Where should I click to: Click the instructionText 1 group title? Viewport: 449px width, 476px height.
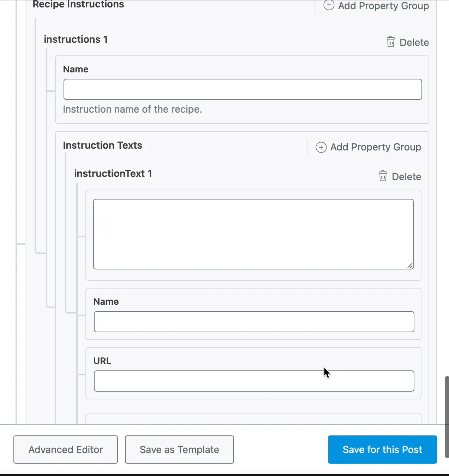point(113,173)
